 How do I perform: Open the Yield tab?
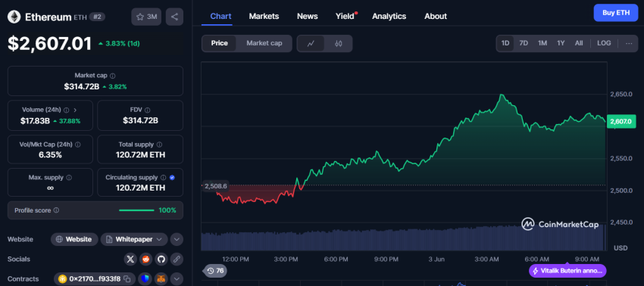pos(345,16)
